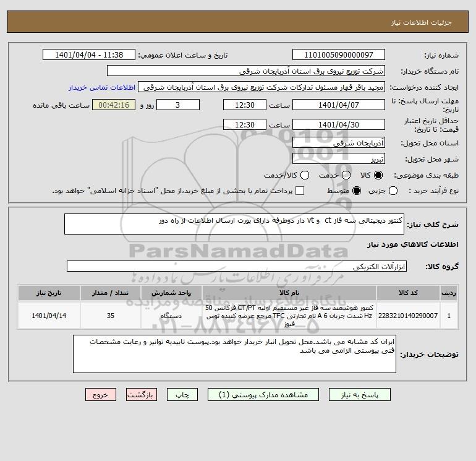Click the quantity cell showing 35
The image size is (476, 461).
click(110, 316)
